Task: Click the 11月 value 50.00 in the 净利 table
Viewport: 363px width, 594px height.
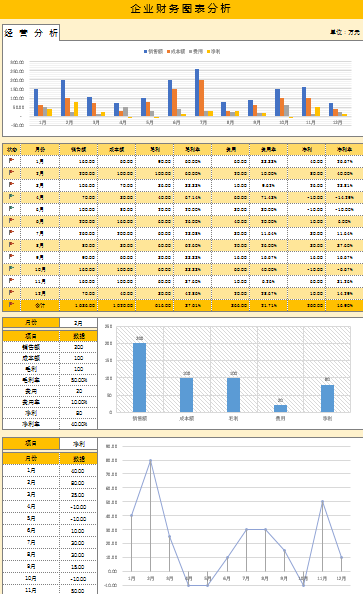Action: point(78,591)
